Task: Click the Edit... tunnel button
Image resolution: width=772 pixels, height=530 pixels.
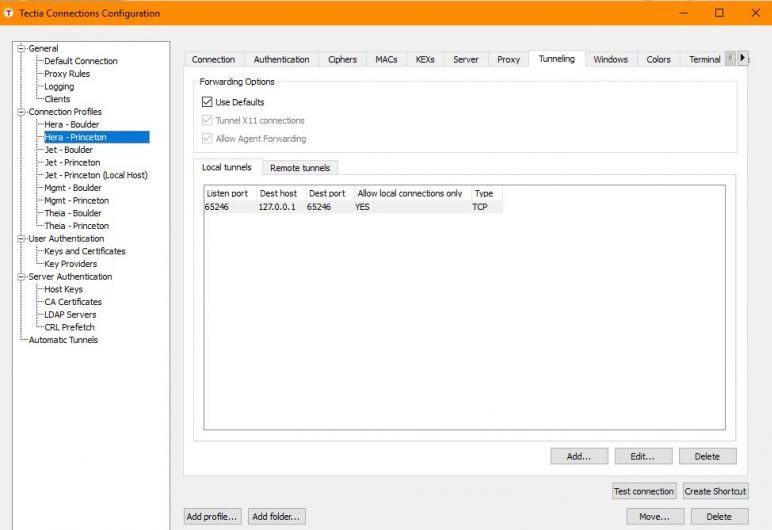Action: coord(643,456)
